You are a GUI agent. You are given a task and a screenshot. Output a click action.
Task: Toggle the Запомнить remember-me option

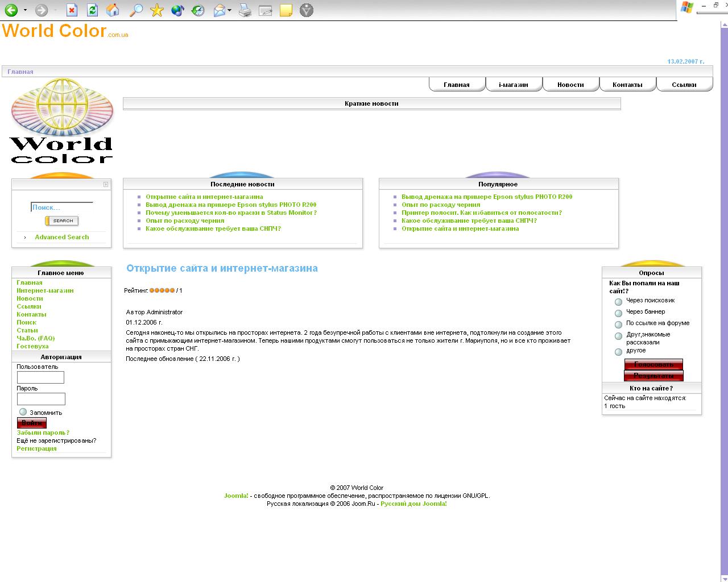tap(23, 412)
